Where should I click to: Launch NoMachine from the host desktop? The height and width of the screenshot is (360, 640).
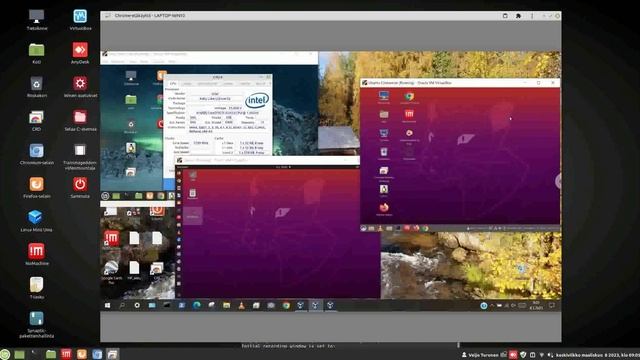pyautogui.click(x=36, y=251)
